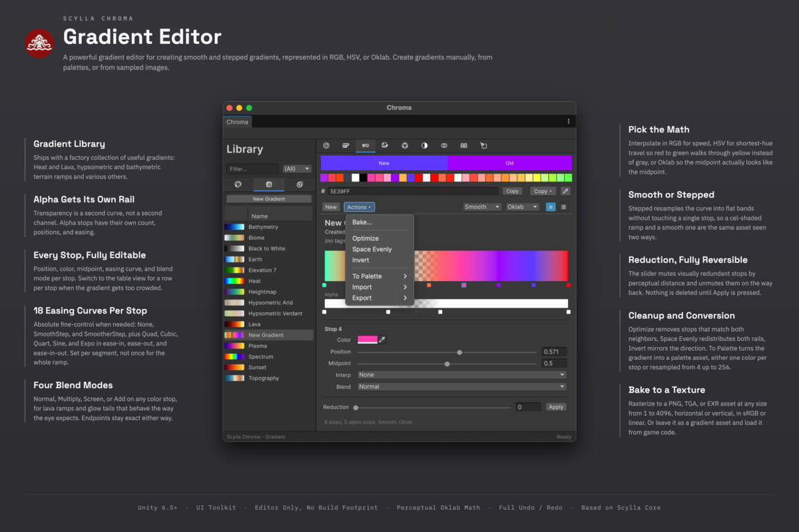Show gradients in the Library using the square icon

coord(268,184)
